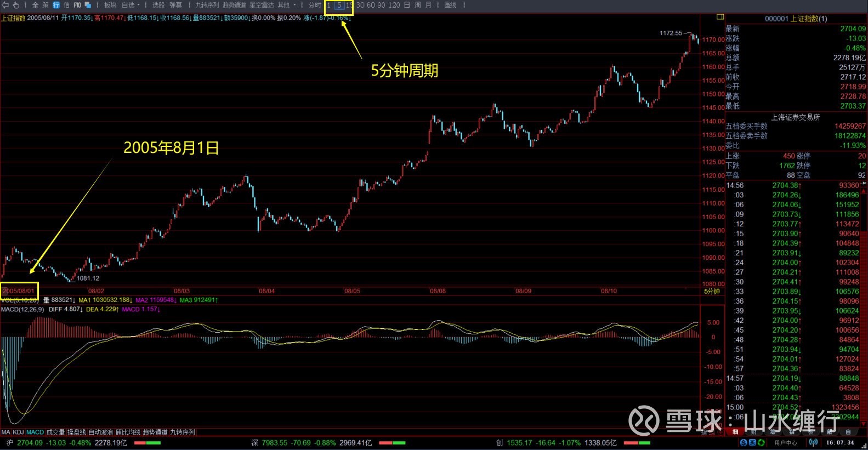Click the 08/04 date marker on axis
The height and width of the screenshot is (450, 868).
pos(266,291)
